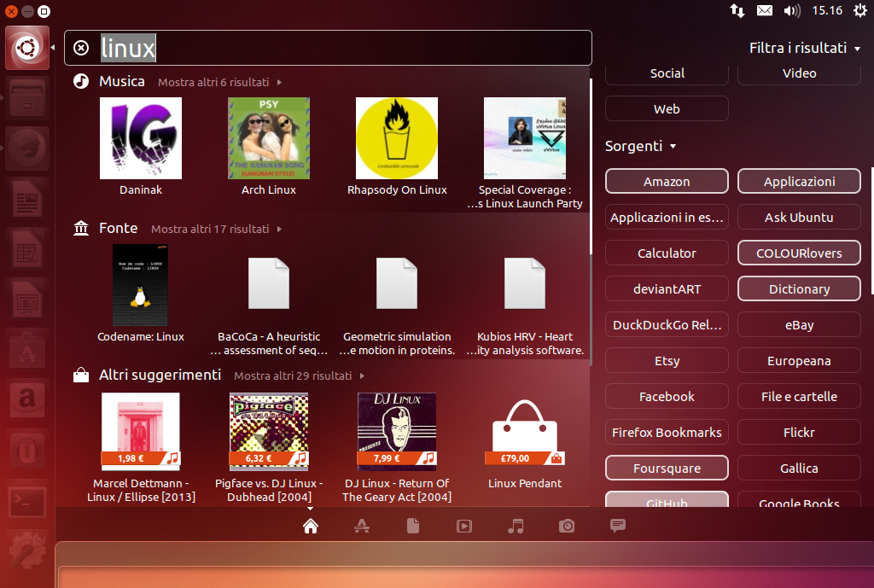The width and height of the screenshot is (874, 588).
Task: Click the filter panel scrollbar
Action: point(871,231)
